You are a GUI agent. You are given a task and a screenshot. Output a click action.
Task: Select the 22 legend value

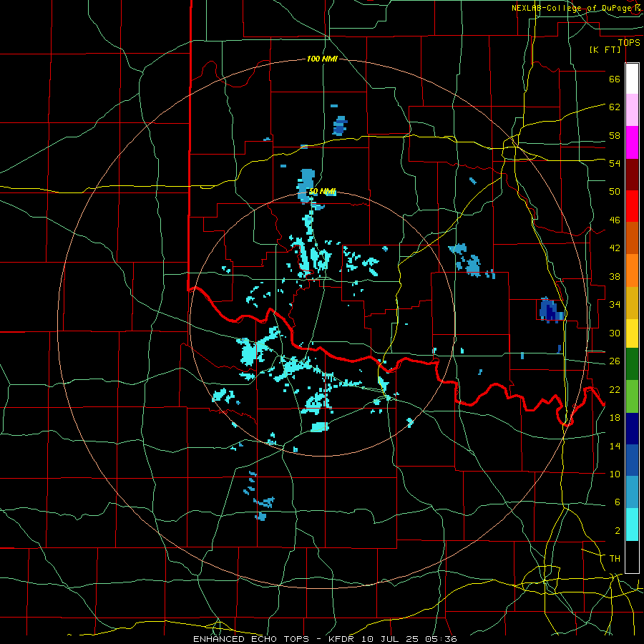coord(615,389)
